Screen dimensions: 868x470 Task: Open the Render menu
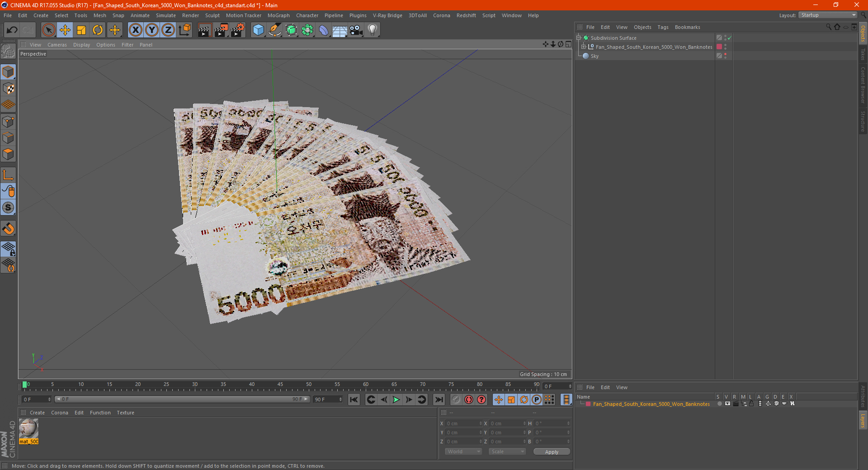click(x=190, y=15)
